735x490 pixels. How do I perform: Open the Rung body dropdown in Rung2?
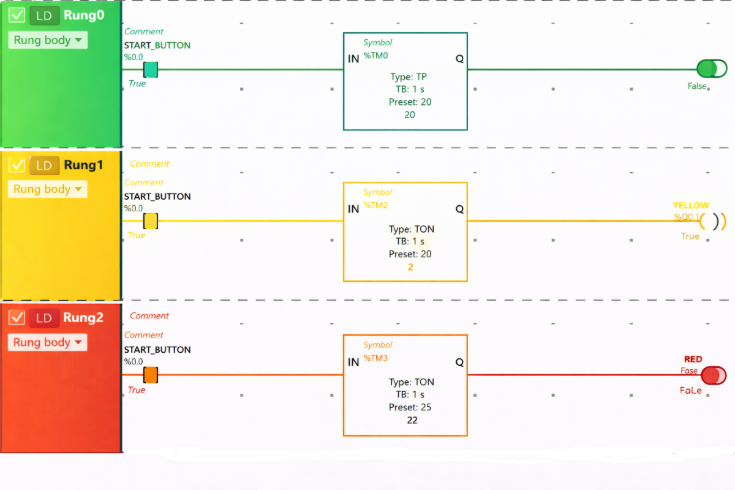[48, 342]
